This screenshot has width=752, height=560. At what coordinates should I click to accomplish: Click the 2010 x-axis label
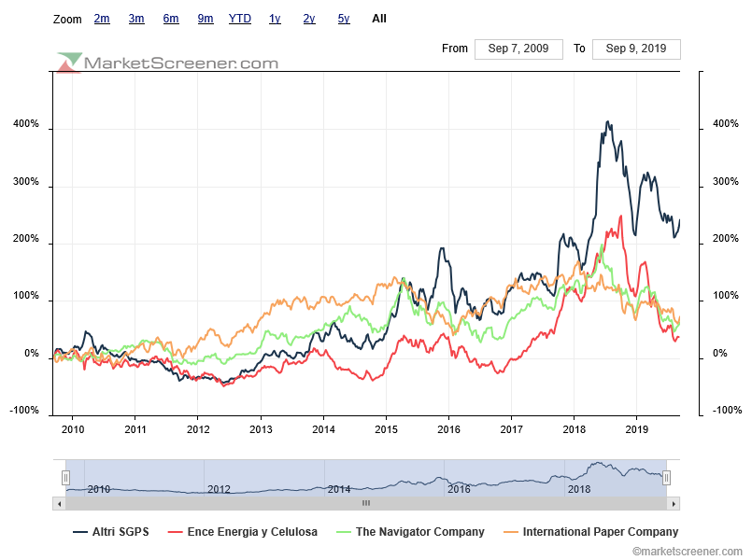[73, 429]
